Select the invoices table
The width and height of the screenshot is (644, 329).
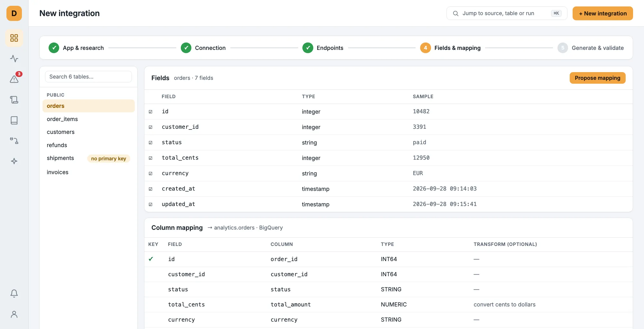click(x=88, y=172)
